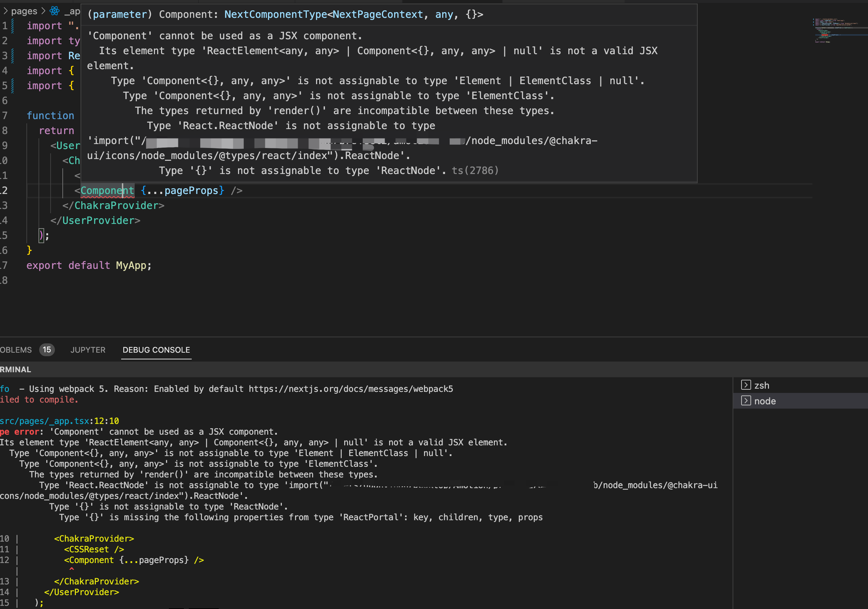Click the chevron after "pages" breadcrumb
This screenshot has width=868, height=609.
coord(42,11)
